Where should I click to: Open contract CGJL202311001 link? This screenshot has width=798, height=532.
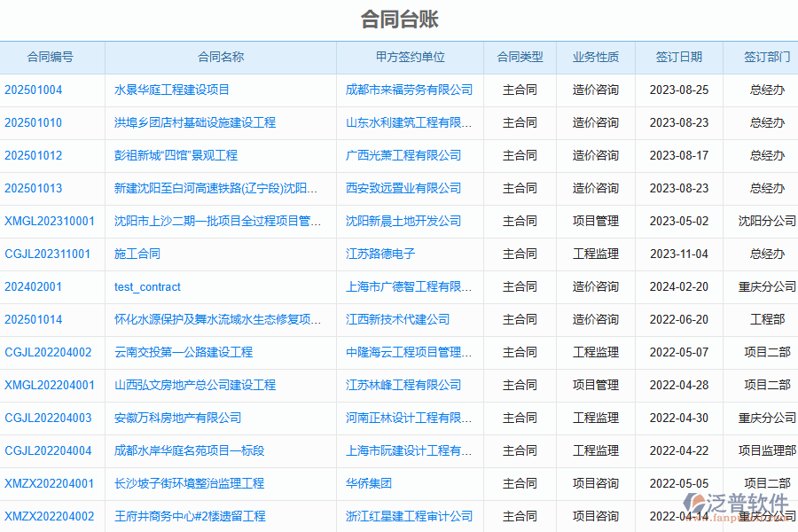point(48,254)
